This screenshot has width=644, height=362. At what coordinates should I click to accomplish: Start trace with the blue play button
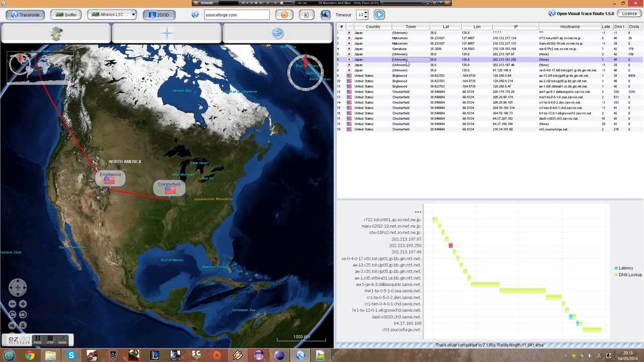click(x=379, y=15)
